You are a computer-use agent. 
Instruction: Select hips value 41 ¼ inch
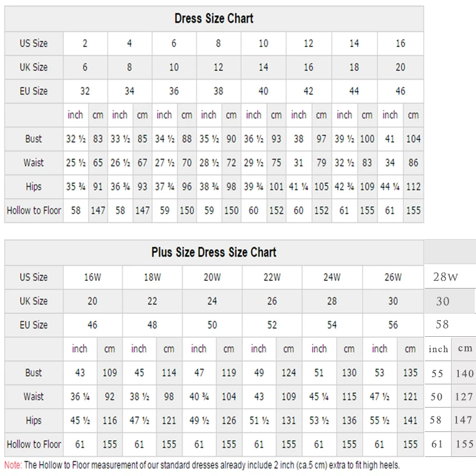[299, 186]
